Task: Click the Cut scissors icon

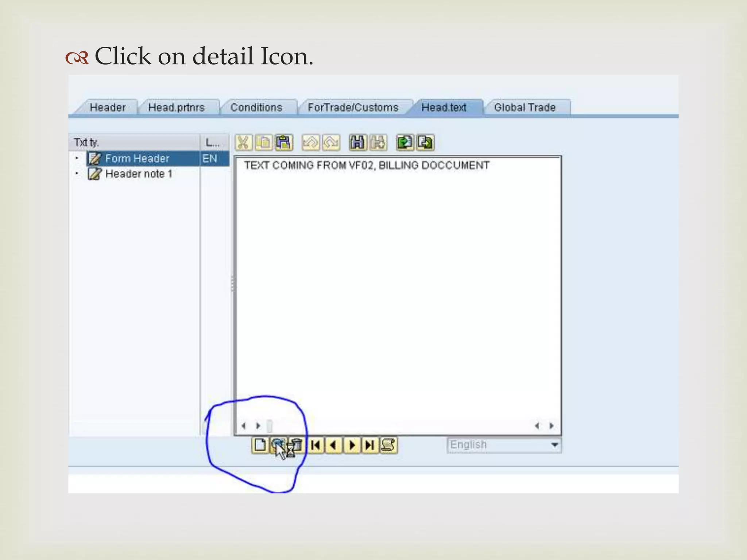Action: (244, 143)
